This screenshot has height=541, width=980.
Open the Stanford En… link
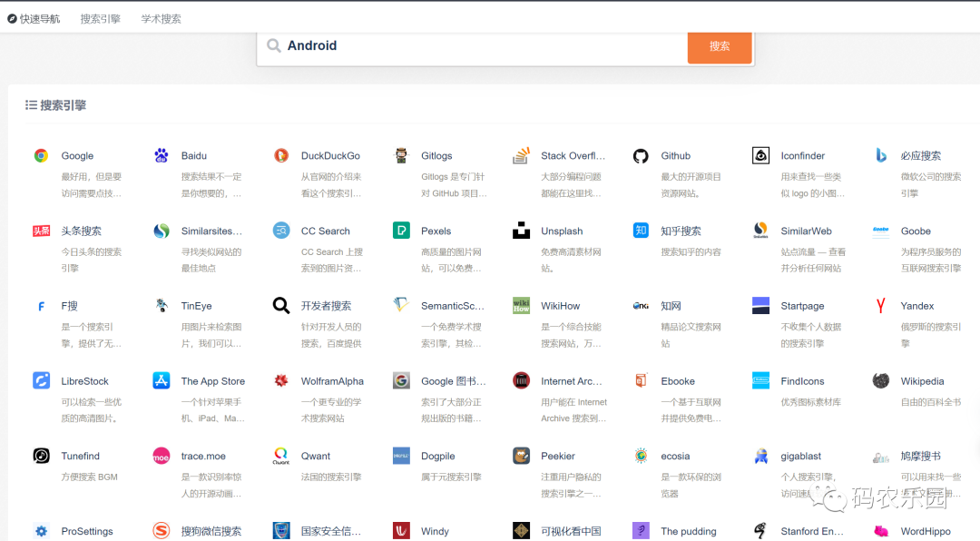pos(812,531)
